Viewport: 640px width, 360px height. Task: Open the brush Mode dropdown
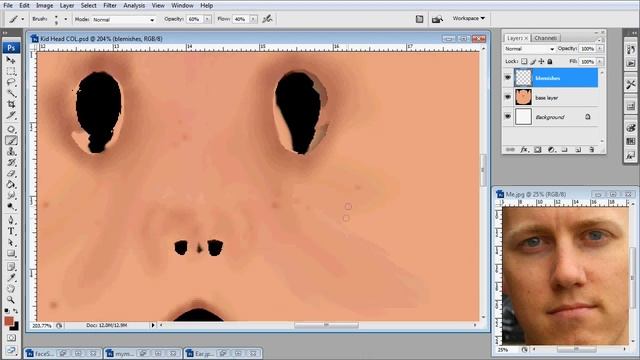click(123, 19)
